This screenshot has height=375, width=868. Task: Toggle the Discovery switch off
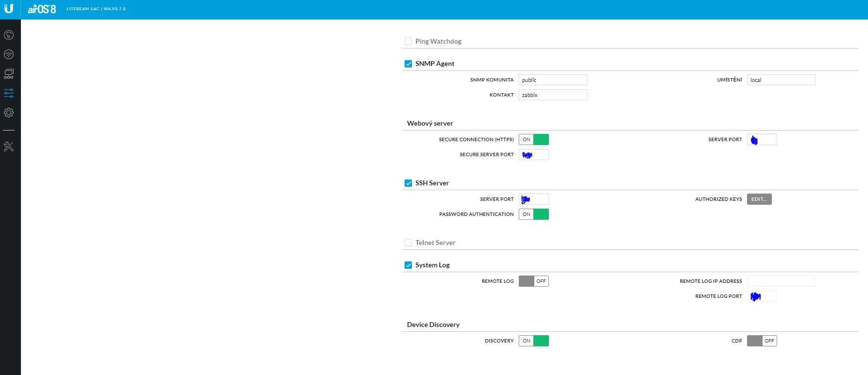pyautogui.click(x=534, y=341)
